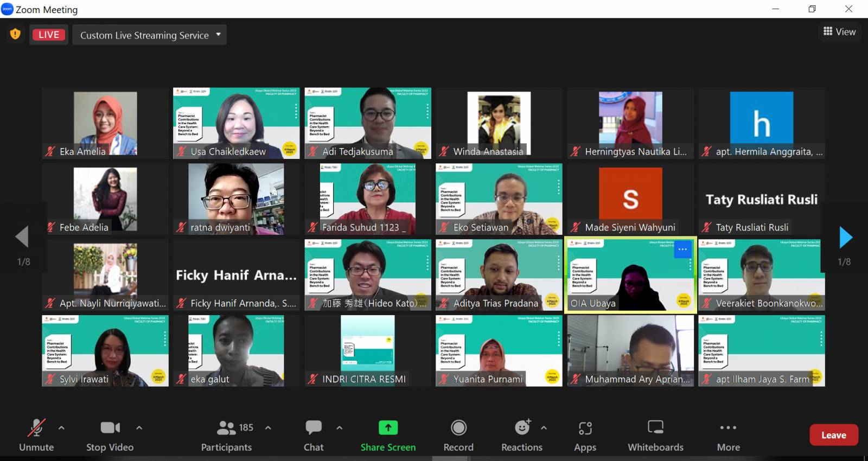The image size is (868, 461).
Task: Open the View layout menu
Action: [839, 31]
